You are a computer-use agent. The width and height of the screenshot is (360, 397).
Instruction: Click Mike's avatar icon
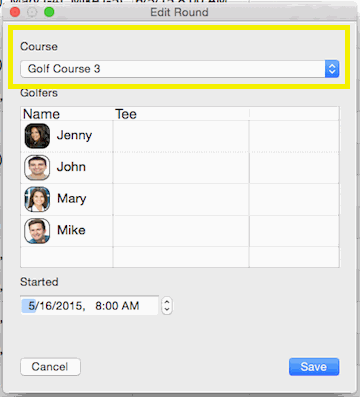(37, 231)
